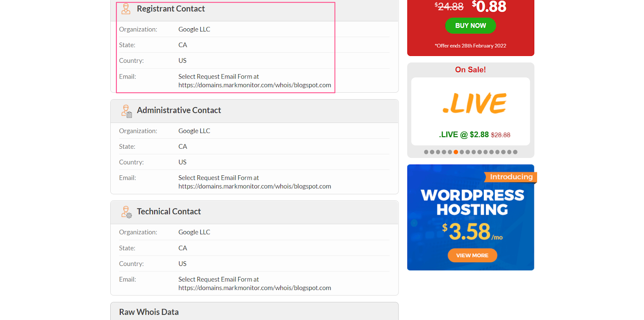
Task: Click VIEW MORE on WordPress Hosting ad
Action: click(472, 255)
